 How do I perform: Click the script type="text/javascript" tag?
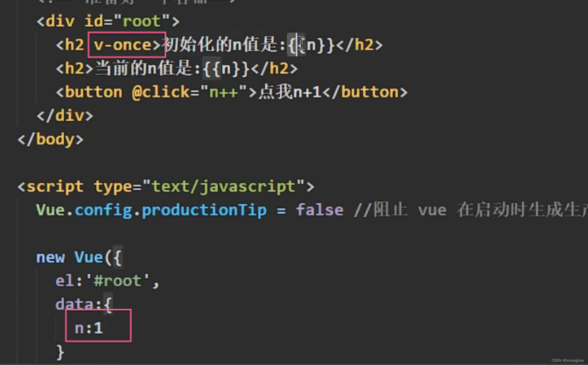coord(166,187)
